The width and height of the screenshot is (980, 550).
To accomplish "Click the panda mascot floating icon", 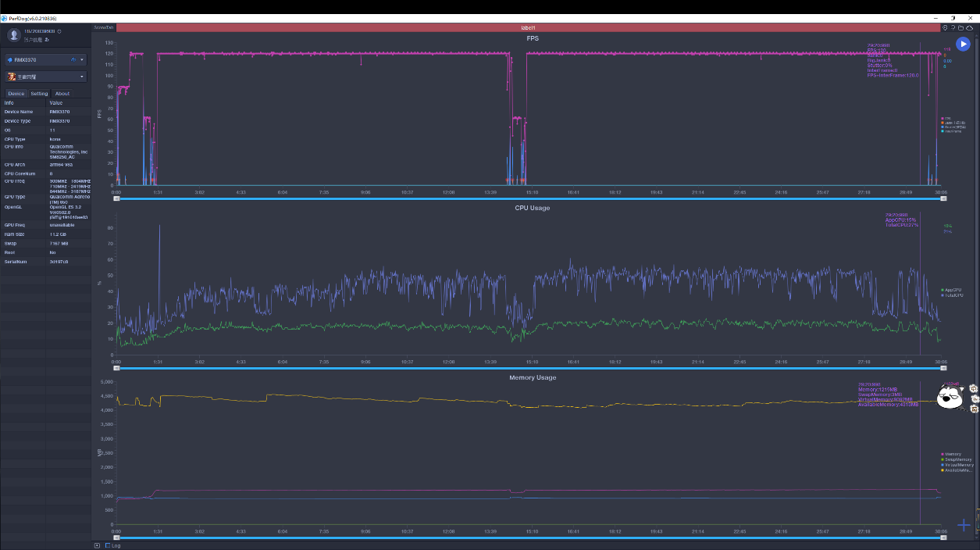I will pyautogui.click(x=947, y=398).
